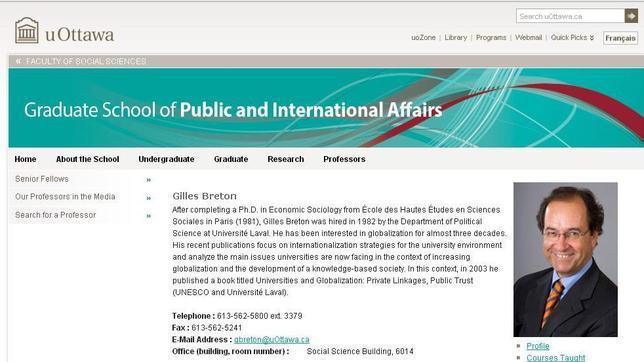The image size is (644, 362).
Task: Open the Library link
Action: [x=455, y=37]
